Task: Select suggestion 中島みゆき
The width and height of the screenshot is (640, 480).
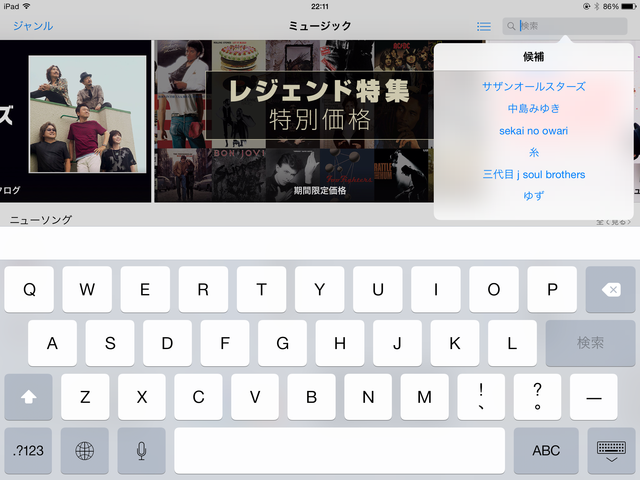Action: point(533,109)
